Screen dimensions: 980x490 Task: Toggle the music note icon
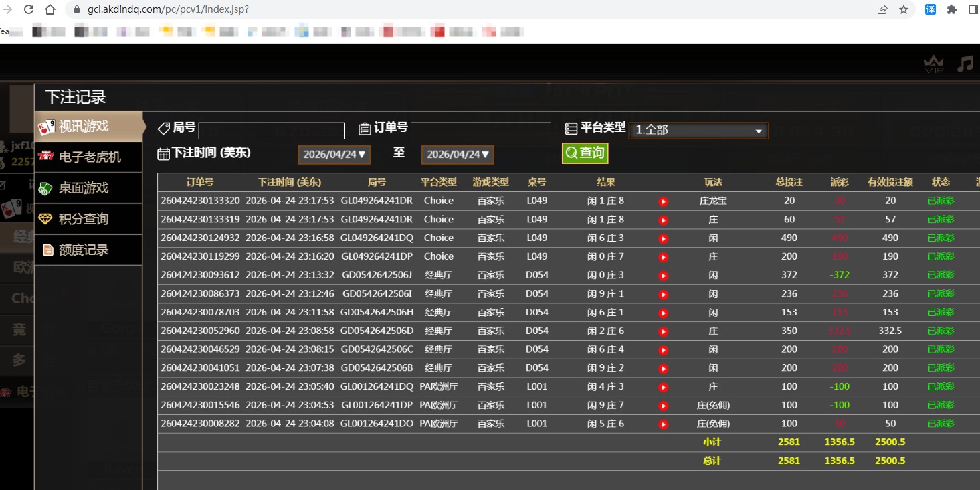tap(965, 64)
